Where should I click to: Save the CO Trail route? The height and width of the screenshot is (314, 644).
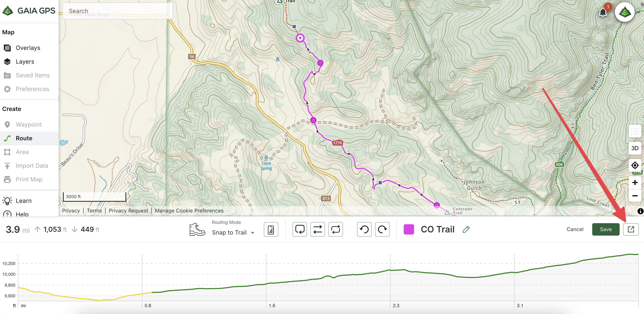pyautogui.click(x=605, y=229)
